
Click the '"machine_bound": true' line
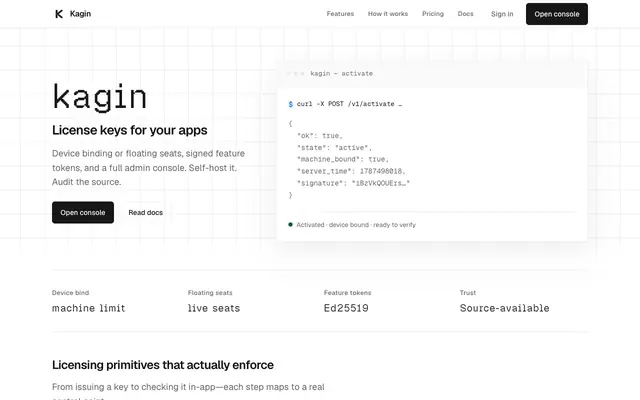point(342,159)
